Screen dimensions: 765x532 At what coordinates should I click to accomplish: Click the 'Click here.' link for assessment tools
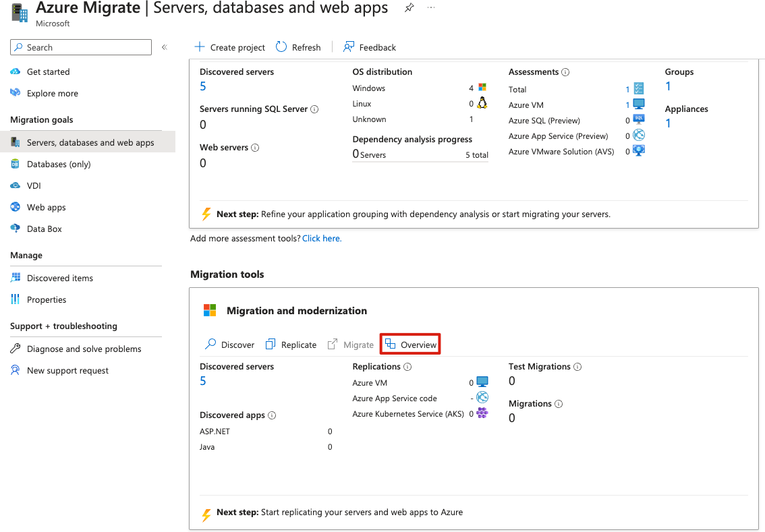pyautogui.click(x=322, y=239)
